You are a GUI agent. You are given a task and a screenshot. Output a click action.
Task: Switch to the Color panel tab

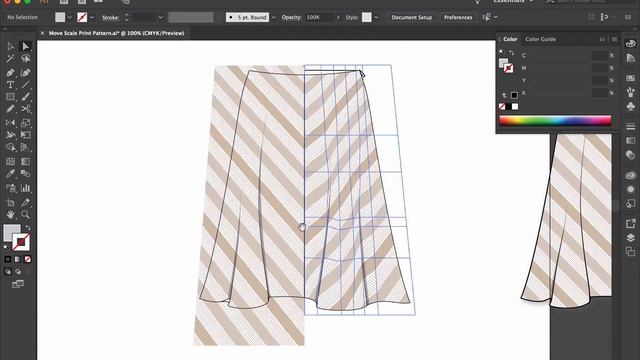point(510,39)
